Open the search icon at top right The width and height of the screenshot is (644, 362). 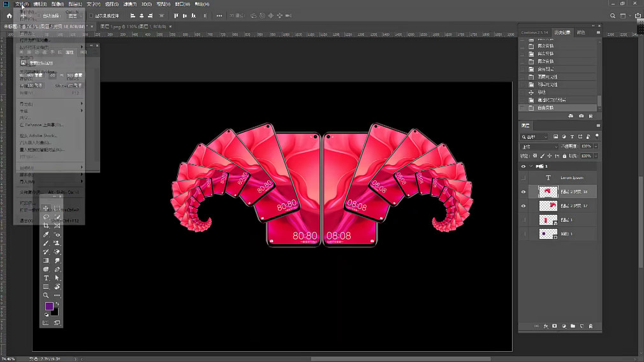pos(612,15)
